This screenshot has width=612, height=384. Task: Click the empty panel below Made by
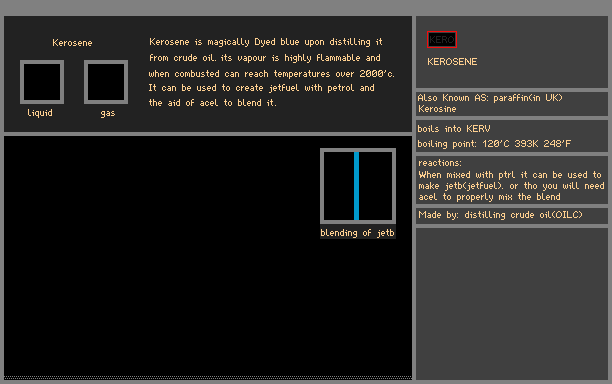[512, 304]
